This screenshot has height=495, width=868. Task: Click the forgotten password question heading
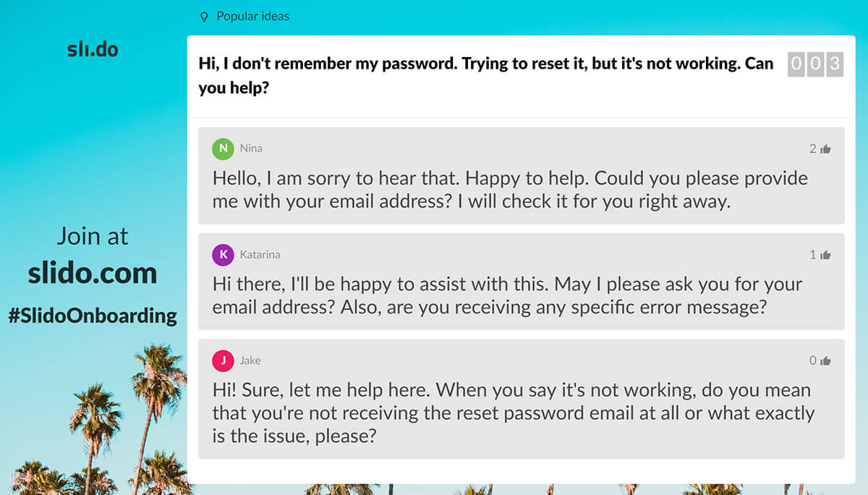pos(485,75)
